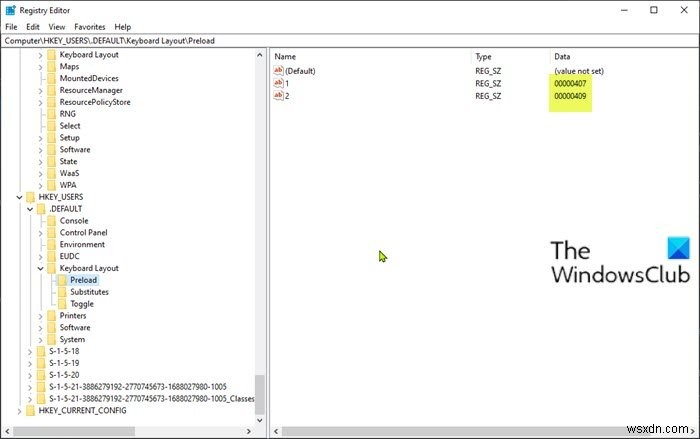
Task: Select the S-1-5-20 key
Action: click(x=64, y=375)
